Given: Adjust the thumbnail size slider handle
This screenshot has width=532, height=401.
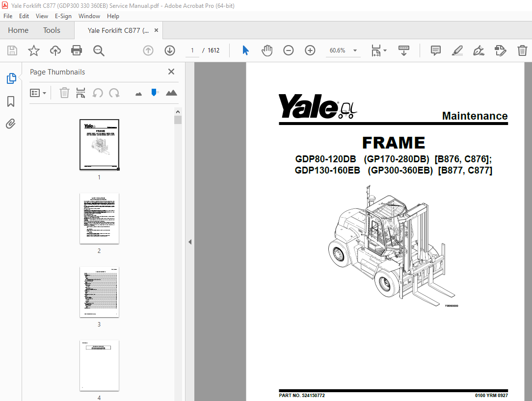Looking at the screenshot, I should tap(154, 93).
